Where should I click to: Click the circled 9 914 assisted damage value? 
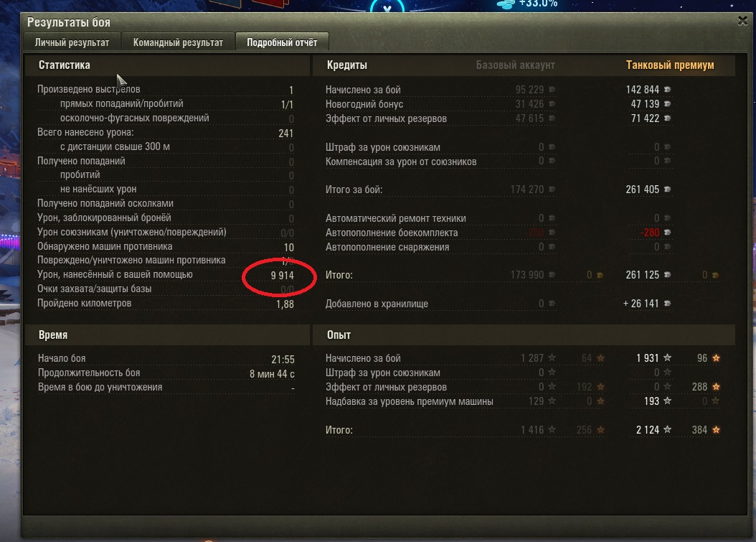[282, 276]
